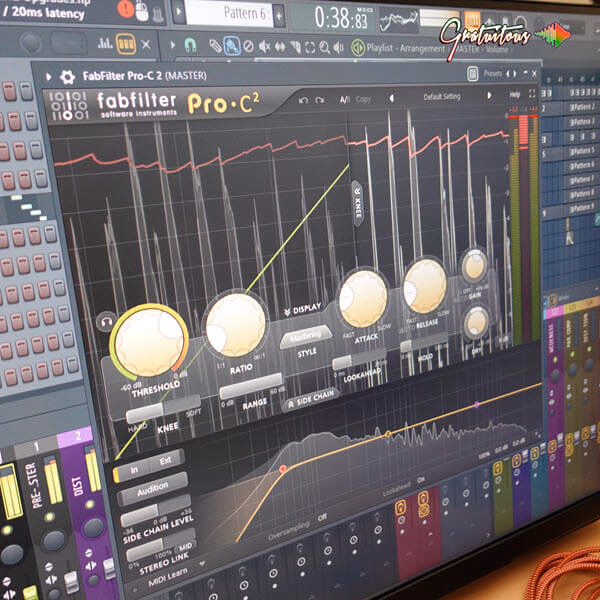The image size is (600, 600).
Task: Click the RANGE slider
Action: 251,386
